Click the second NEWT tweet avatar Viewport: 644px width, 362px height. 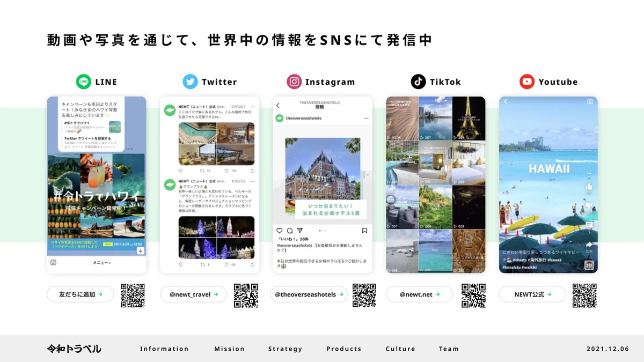170,186
